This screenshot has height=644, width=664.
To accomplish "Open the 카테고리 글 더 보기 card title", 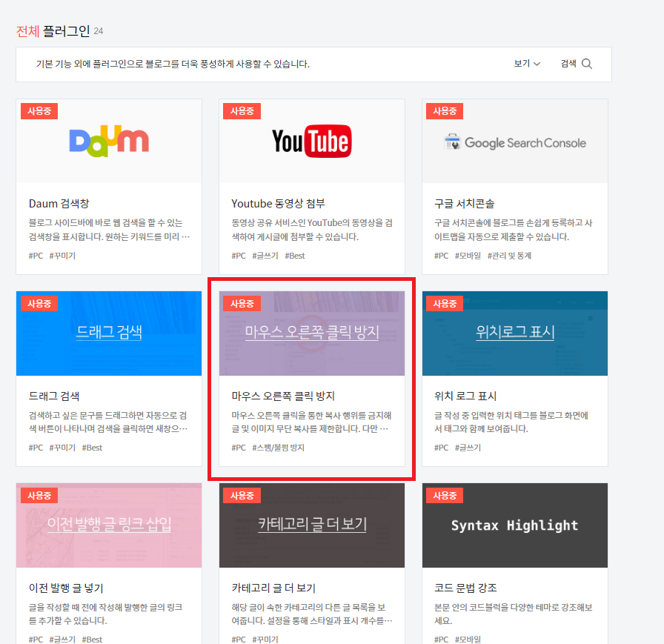I will (x=273, y=588).
